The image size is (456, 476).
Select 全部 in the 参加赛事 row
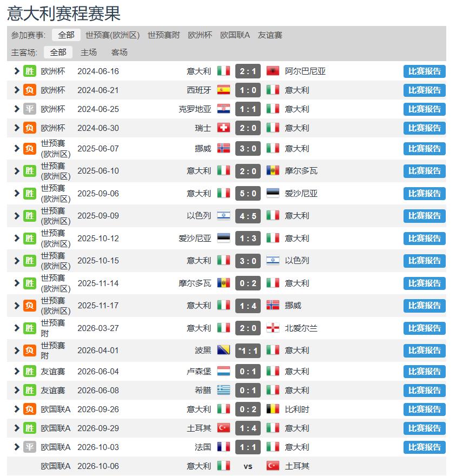(66, 35)
